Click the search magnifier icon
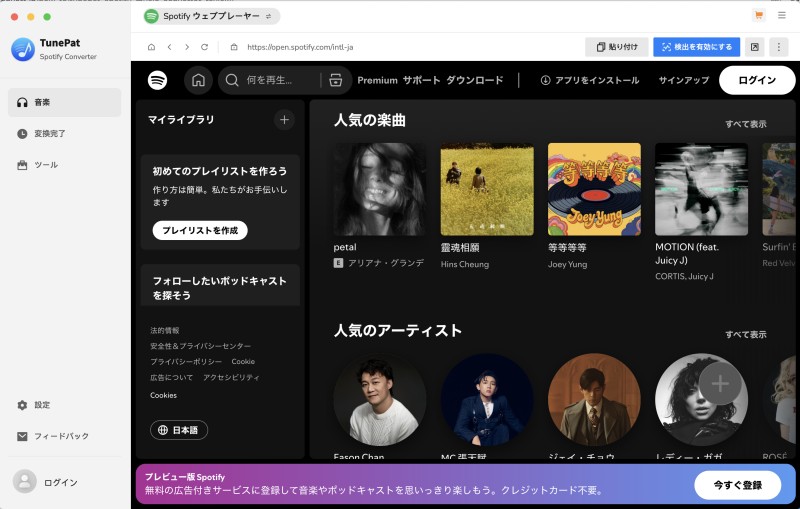This screenshot has width=800, height=509. [x=232, y=80]
